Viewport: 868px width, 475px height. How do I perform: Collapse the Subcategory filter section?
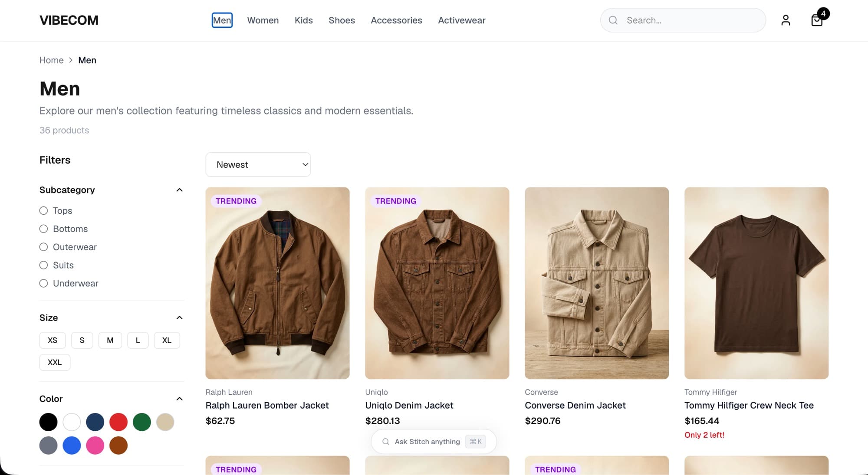tap(179, 190)
